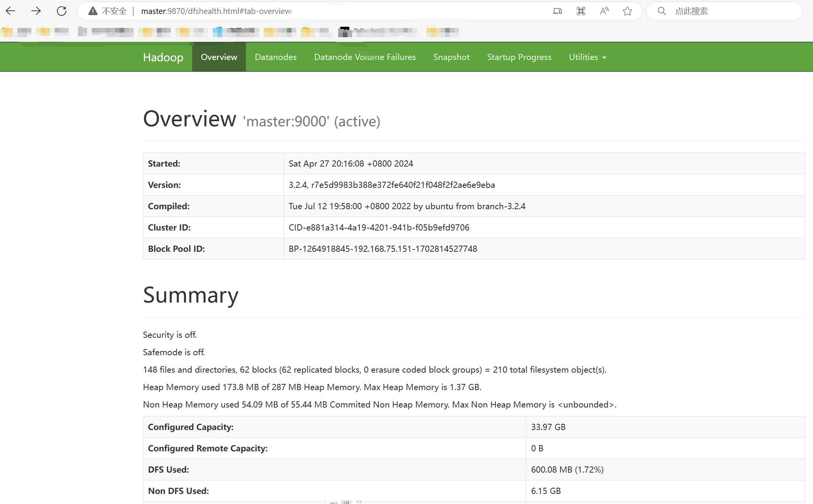Click the Compiled value text
The width and height of the screenshot is (813, 504).
click(x=407, y=206)
